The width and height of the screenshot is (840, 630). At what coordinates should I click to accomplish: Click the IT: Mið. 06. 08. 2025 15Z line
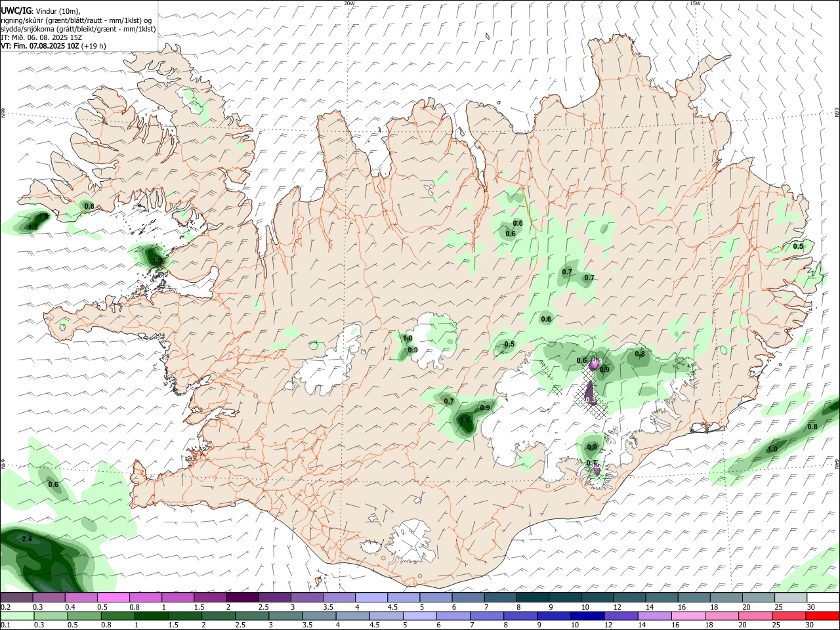[41, 37]
